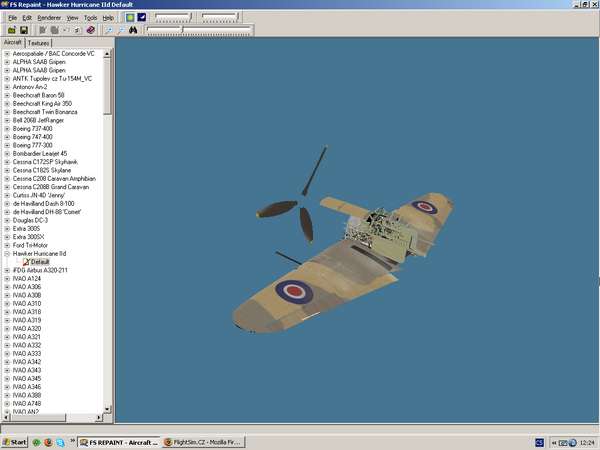Expand the Beechcraft Baron 58 node
The width and height of the screenshot is (600, 450).
[7, 95]
